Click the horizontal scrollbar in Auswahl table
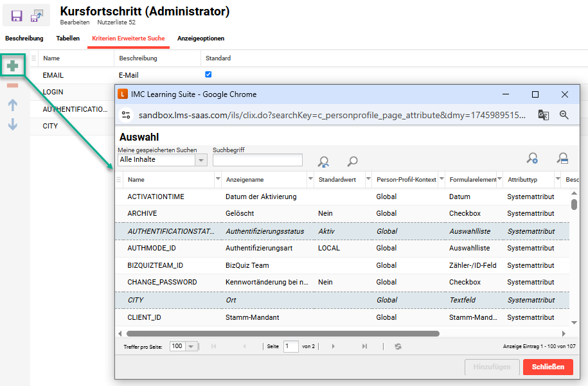 coord(283,333)
